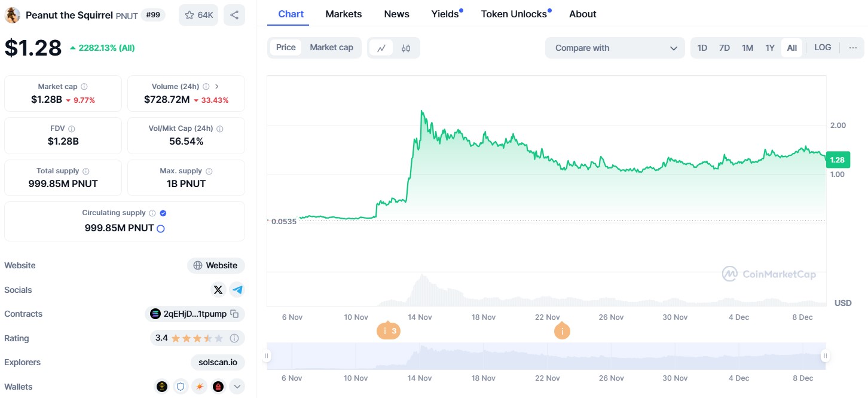Select the Price chart mode

point(286,48)
